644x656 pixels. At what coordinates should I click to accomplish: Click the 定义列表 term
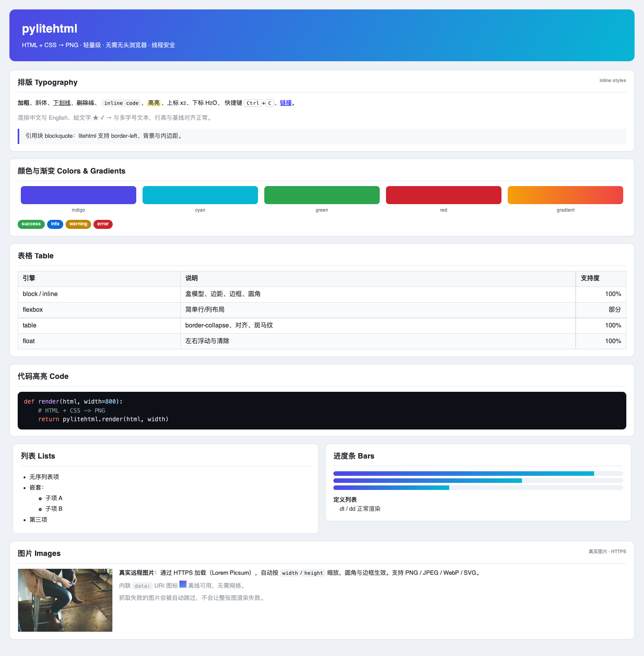[x=345, y=500]
